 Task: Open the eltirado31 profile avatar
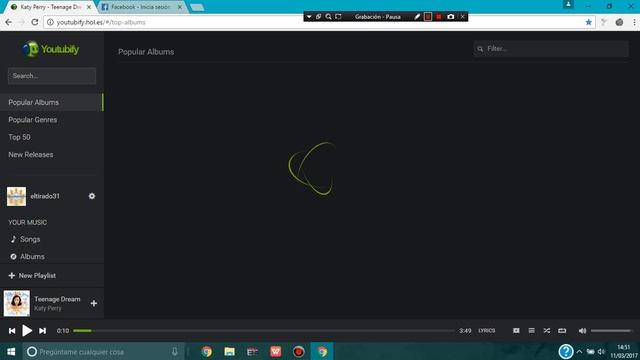point(16,196)
